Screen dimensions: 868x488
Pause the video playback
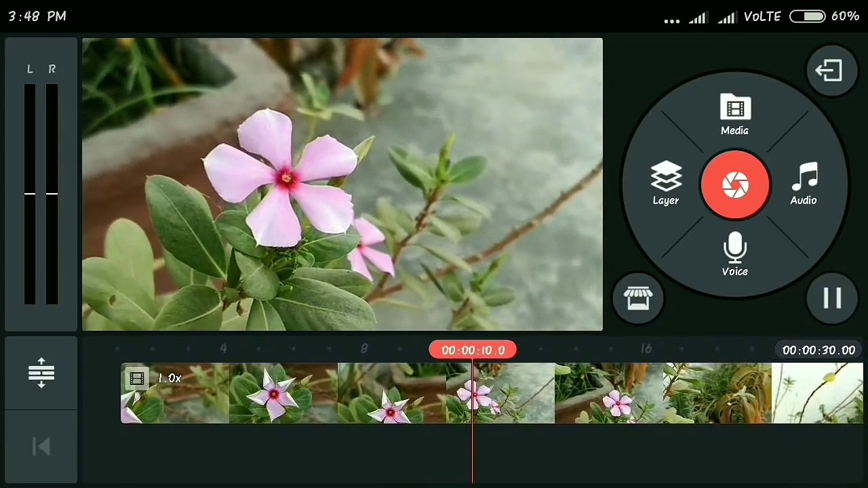[x=832, y=298]
